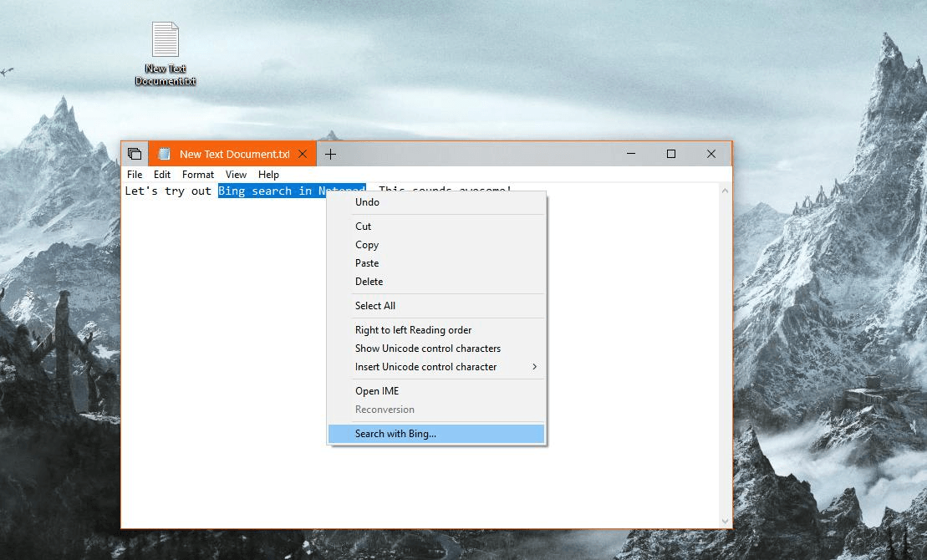This screenshot has height=560, width=927.
Task: Click the tab overview icon in Notepad's title bar
Action: 135,155
